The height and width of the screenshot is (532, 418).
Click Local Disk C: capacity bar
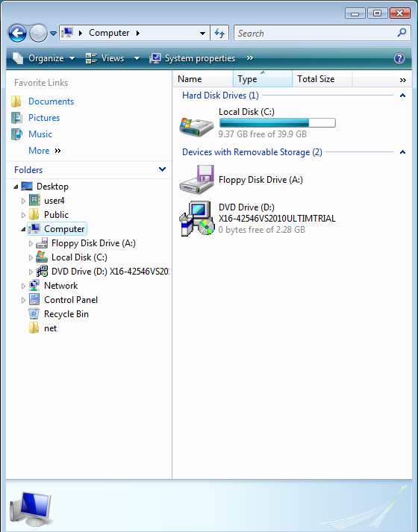[x=277, y=123]
